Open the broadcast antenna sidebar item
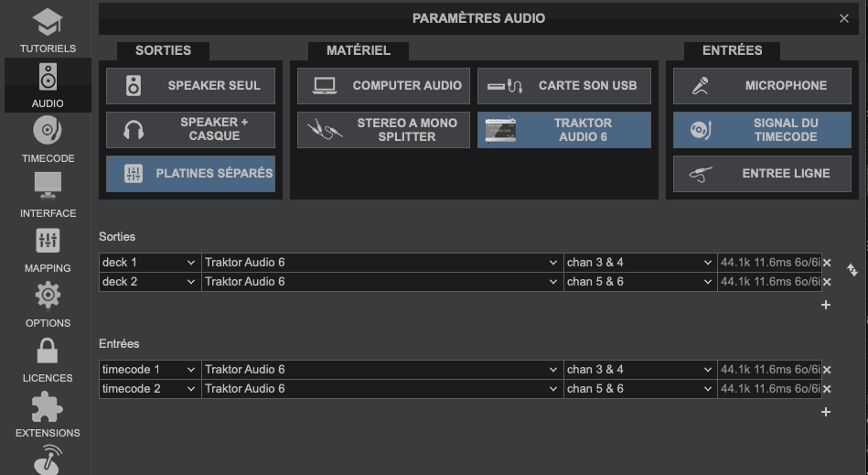The height and width of the screenshot is (475, 868). click(x=48, y=459)
